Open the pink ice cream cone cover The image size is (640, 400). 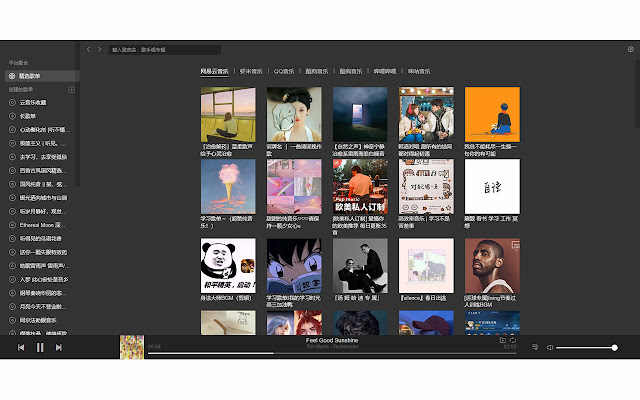click(x=228, y=187)
